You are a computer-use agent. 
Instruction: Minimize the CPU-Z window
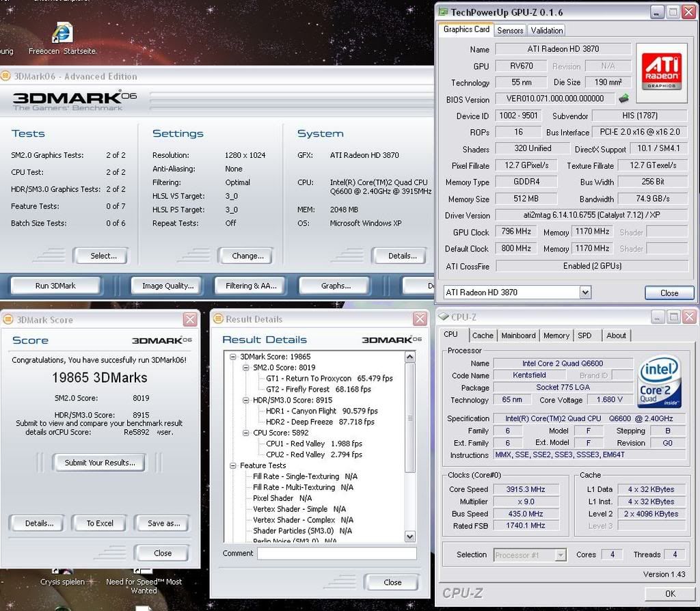(657, 317)
